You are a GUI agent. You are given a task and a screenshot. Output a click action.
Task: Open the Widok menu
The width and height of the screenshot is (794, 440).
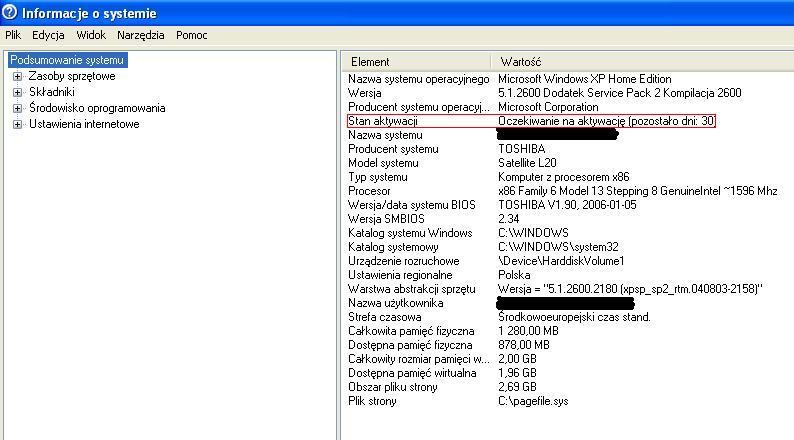(91, 35)
